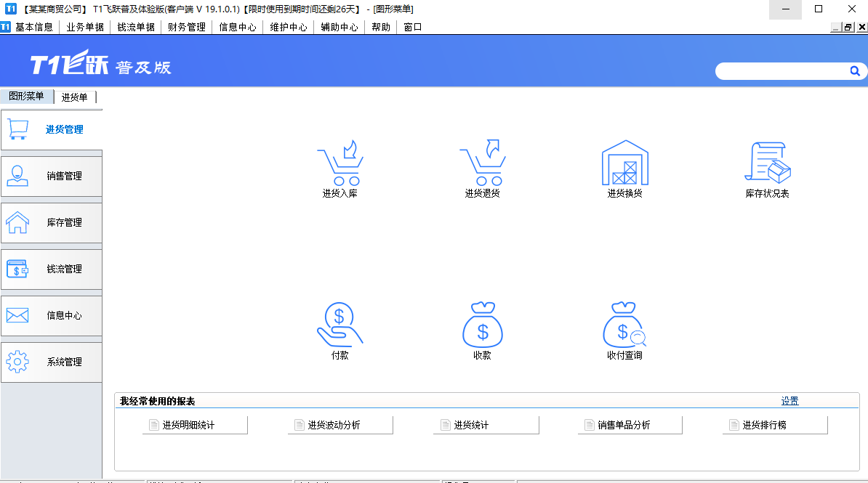Open the 设置 link for reports
This screenshot has height=483, width=868.
click(790, 401)
